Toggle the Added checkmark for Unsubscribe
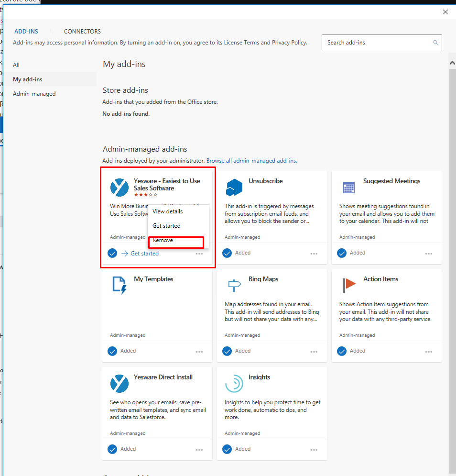Viewport: 456px width, 476px height. pyautogui.click(x=227, y=253)
